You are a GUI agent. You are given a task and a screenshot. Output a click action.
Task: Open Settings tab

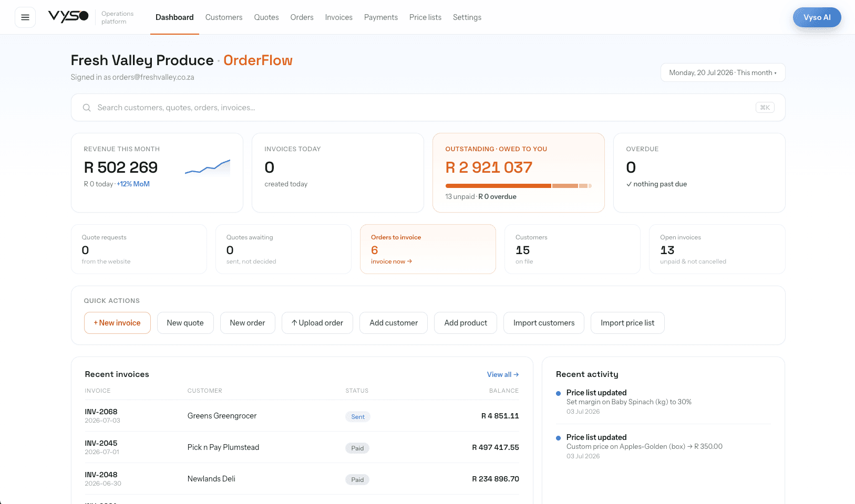[467, 17]
